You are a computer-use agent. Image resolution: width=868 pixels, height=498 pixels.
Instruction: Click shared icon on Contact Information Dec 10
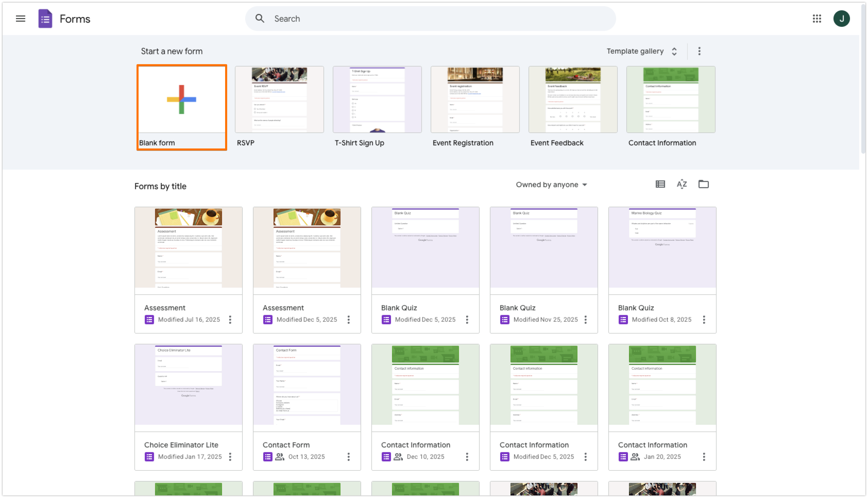pyautogui.click(x=398, y=457)
